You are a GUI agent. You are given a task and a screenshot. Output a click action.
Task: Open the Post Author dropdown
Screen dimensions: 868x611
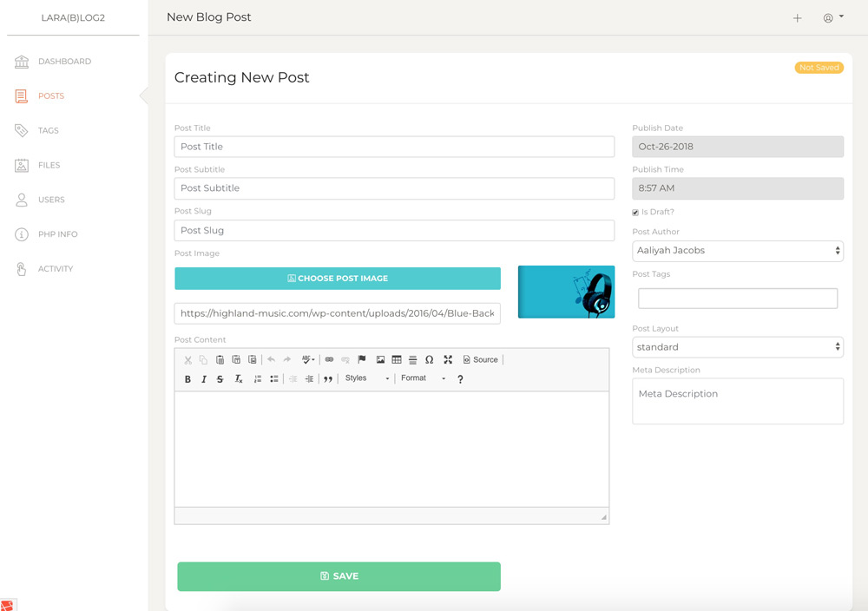(x=737, y=250)
